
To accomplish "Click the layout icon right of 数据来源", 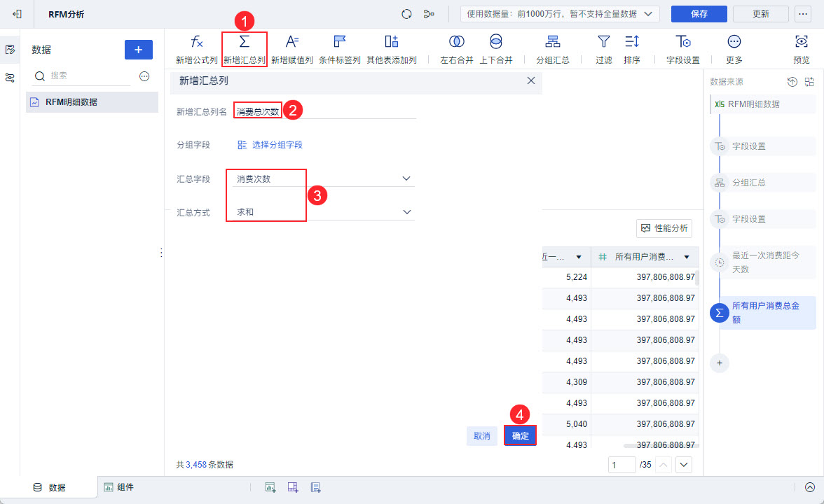I will tap(809, 81).
